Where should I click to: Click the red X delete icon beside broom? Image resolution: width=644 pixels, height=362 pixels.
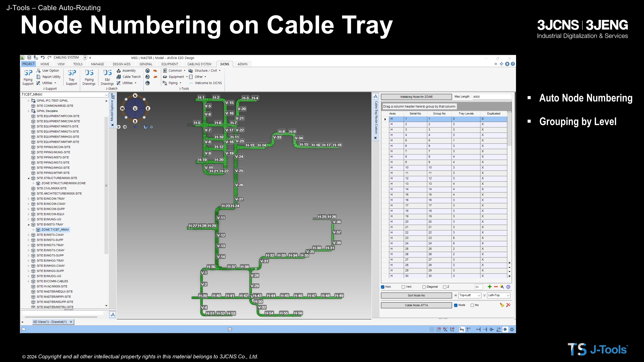(x=508, y=305)
